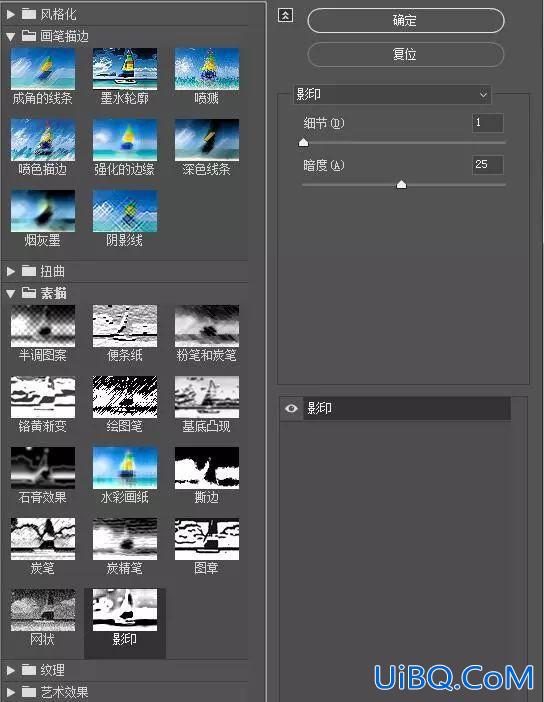Screen dimensions: 544x702
Task: Open the 影印 filter type dropdown
Action: point(392,95)
